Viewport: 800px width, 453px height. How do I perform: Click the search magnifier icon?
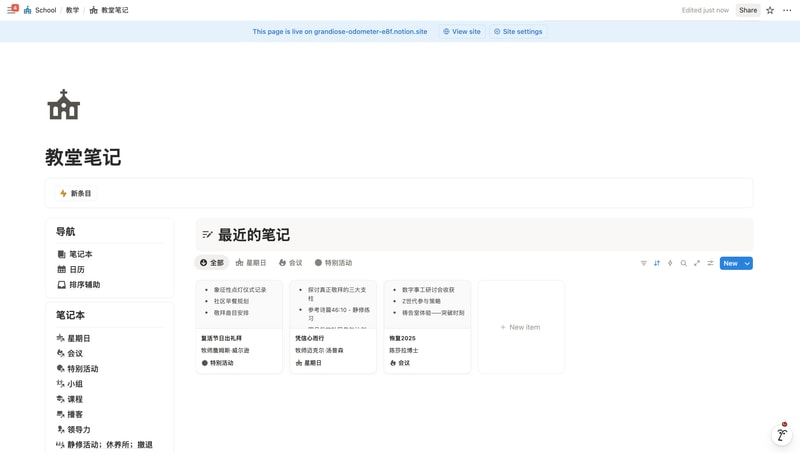(683, 263)
